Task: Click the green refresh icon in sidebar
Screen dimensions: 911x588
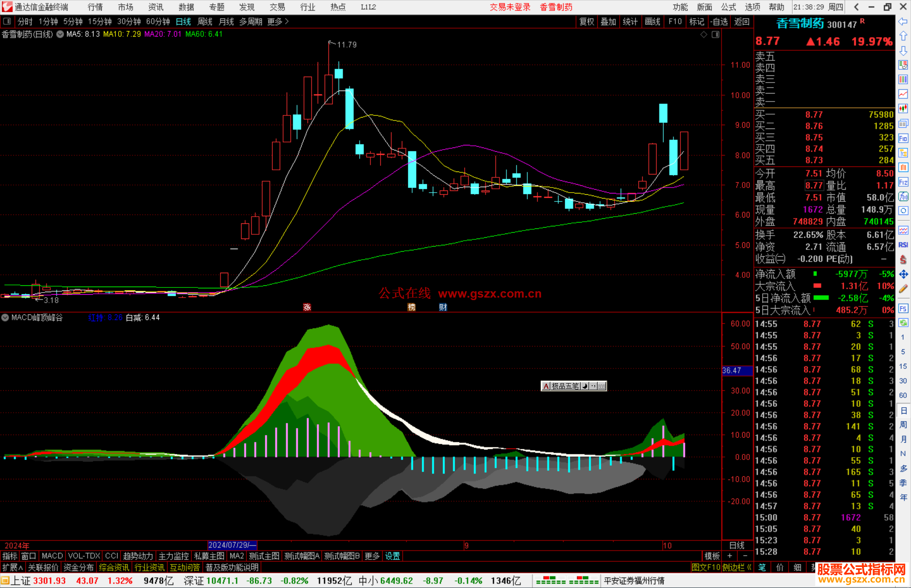Action: (x=903, y=323)
